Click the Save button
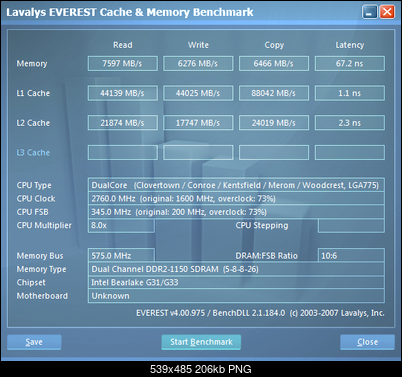Viewport: 402px width, 377px height. (x=34, y=342)
